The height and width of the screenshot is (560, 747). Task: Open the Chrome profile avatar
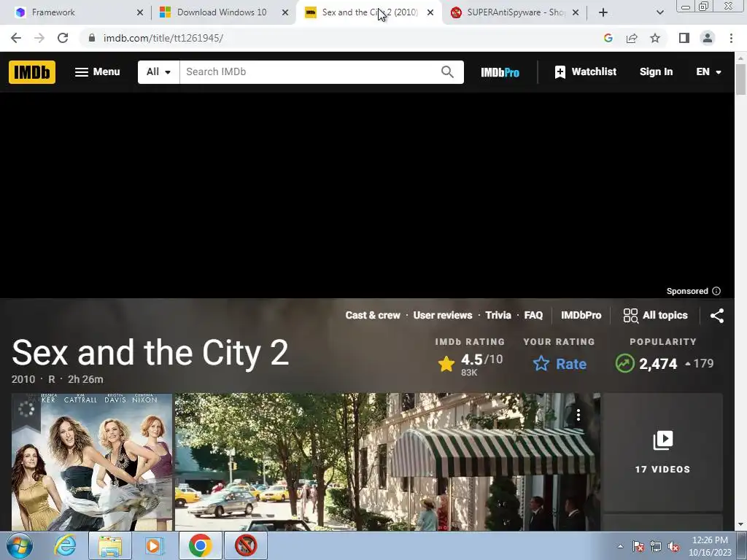708,38
